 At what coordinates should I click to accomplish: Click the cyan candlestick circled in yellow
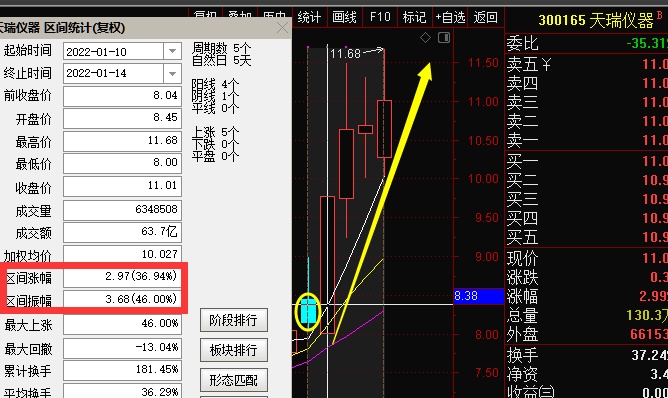308,311
